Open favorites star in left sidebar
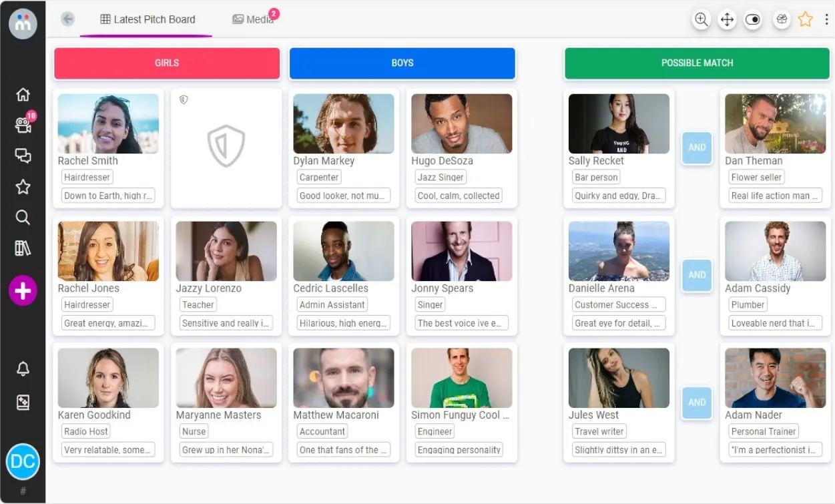 pyautogui.click(x=23, y=187)
